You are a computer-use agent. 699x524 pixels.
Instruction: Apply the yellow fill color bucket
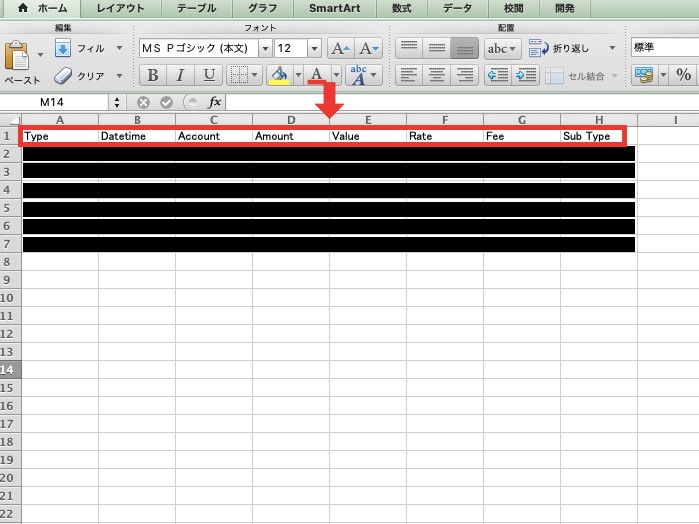pos(278,75)
